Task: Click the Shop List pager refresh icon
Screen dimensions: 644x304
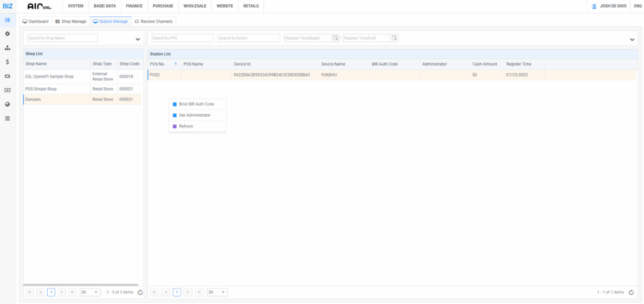Action: [140, 292]
